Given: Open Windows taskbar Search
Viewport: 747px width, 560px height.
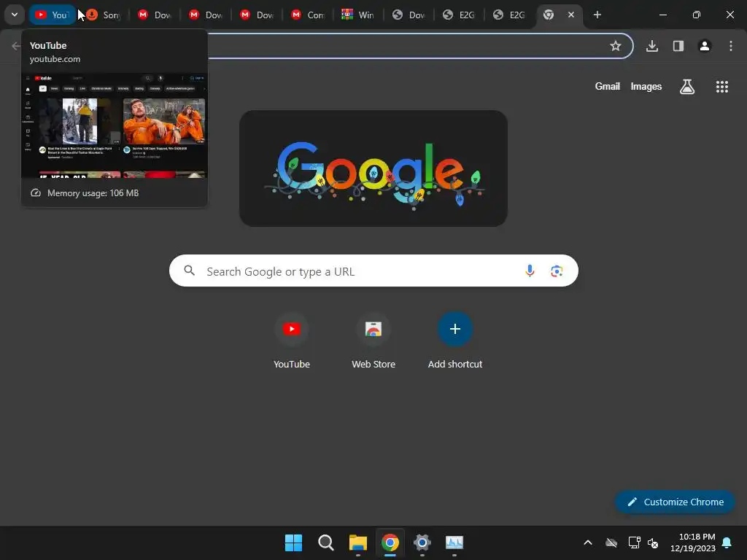Looking at the screenshot, I should pyautogui.click(x=326, y=542).
